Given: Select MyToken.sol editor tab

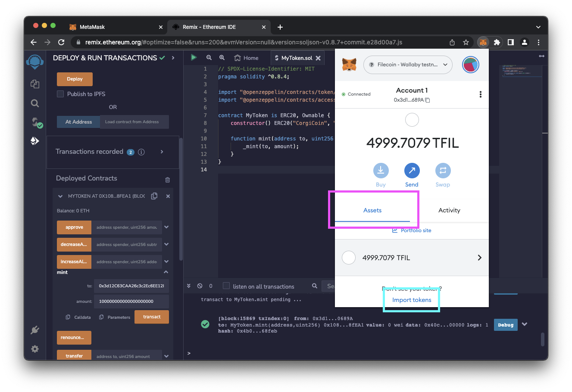Looking at the screenshot, I should [x=297, y=58].
